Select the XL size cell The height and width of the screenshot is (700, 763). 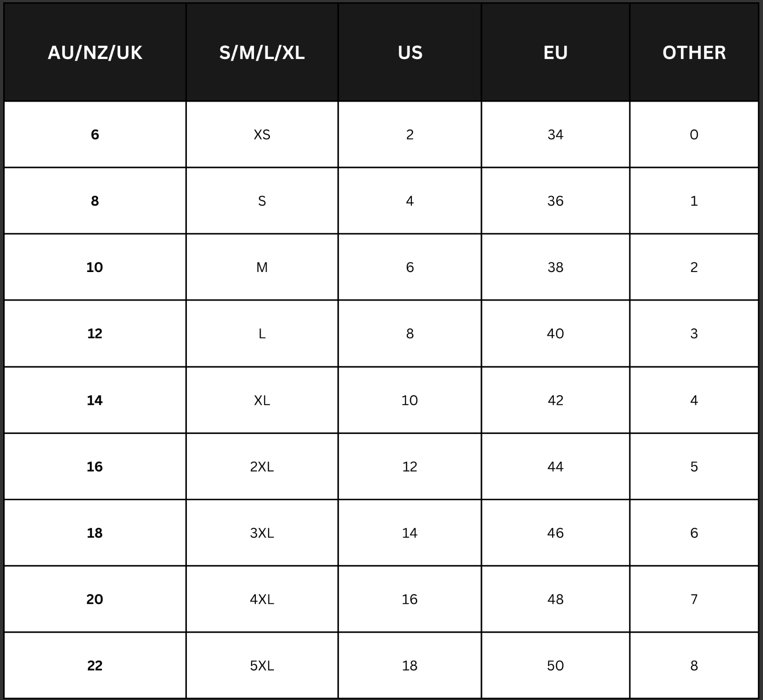(262, 400)
